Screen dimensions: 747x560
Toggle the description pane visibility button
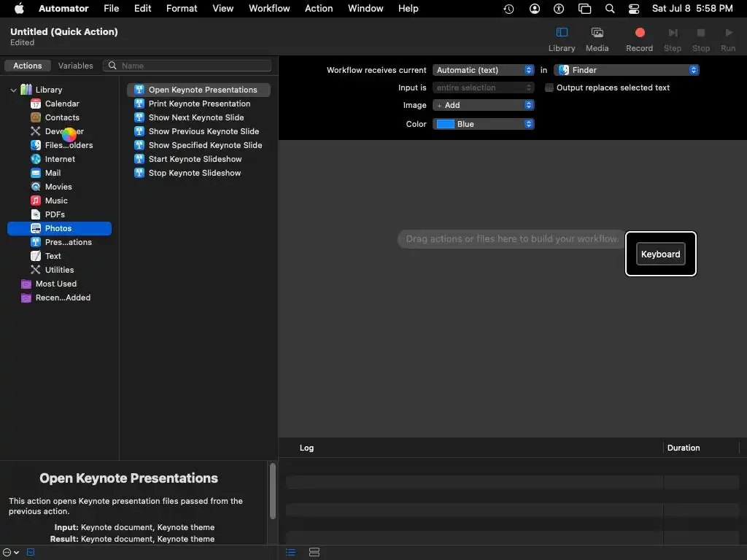point(31,552)
